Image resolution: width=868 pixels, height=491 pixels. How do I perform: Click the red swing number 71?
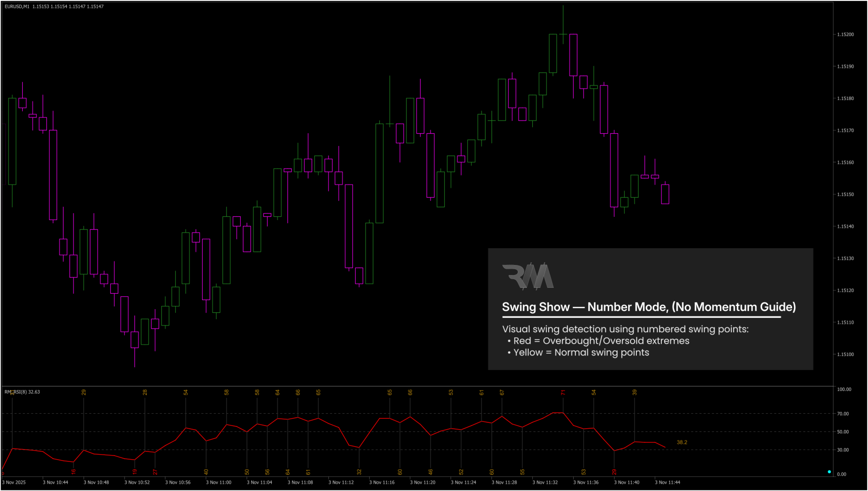pos(563,392)
